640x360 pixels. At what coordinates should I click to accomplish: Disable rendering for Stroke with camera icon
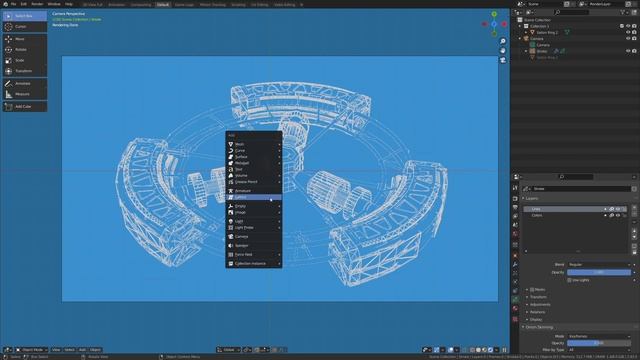[x=634, y=51]
